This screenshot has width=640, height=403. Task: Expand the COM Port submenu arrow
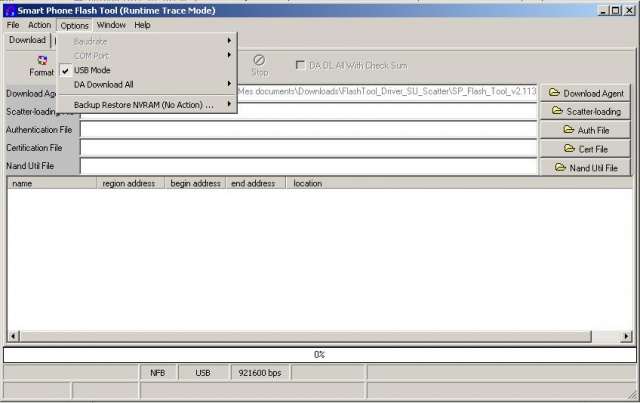(229, 55)
